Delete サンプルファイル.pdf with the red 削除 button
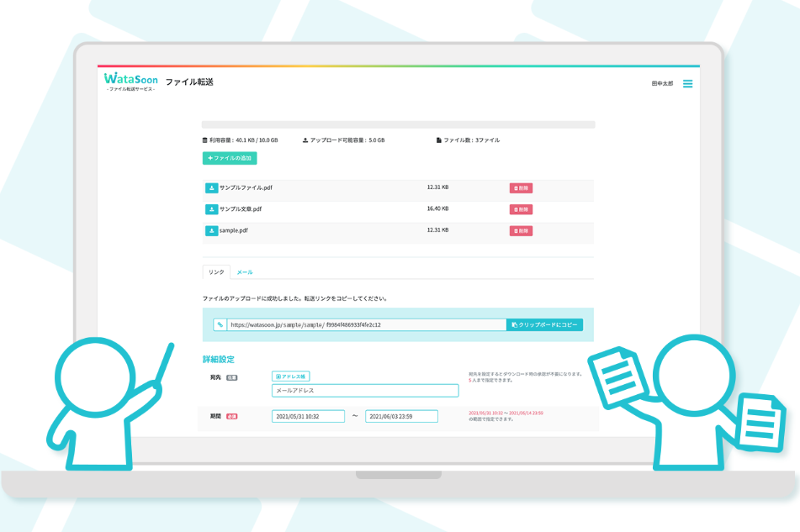This screenshot has height=532, width=800. [x=521, y=188]
